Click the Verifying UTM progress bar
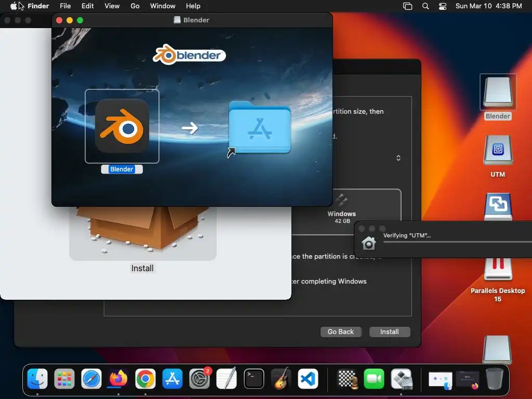 tap(457, 242)
